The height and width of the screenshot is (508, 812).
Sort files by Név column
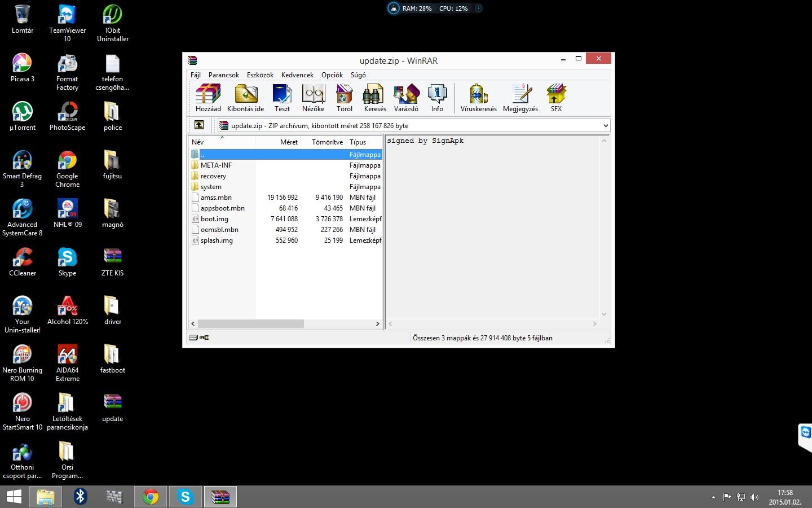pos(222,142)
